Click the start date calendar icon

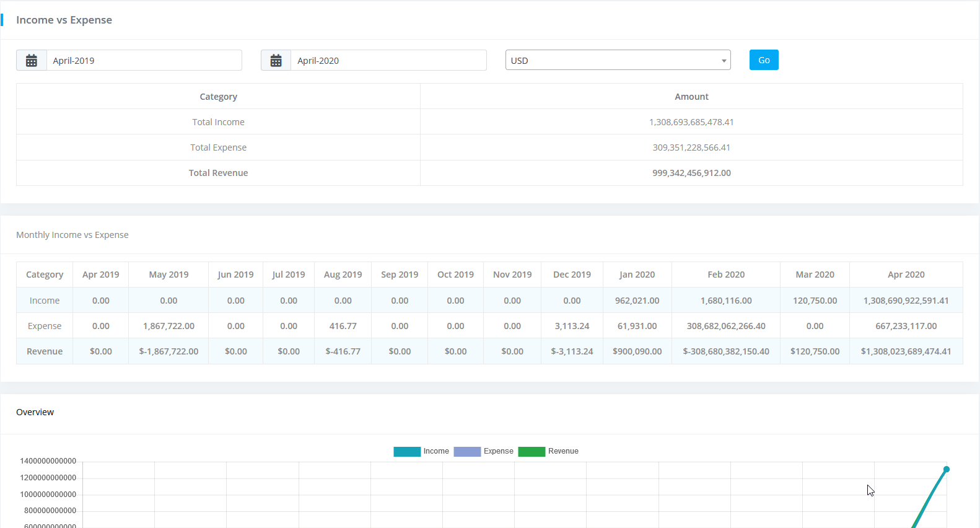(32, 61)
